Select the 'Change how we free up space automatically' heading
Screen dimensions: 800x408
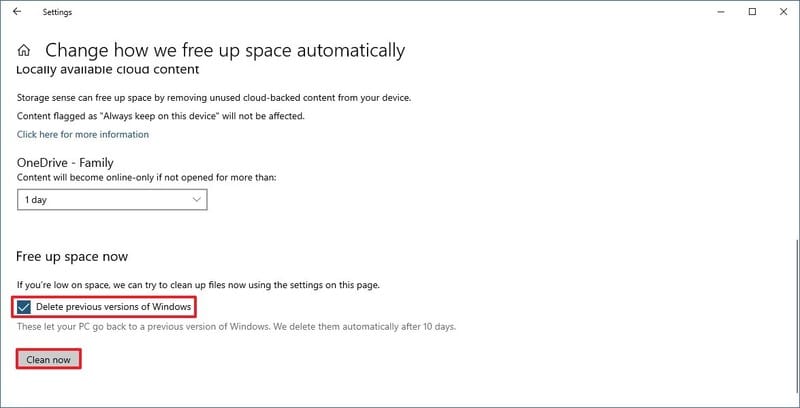point(225,50)
